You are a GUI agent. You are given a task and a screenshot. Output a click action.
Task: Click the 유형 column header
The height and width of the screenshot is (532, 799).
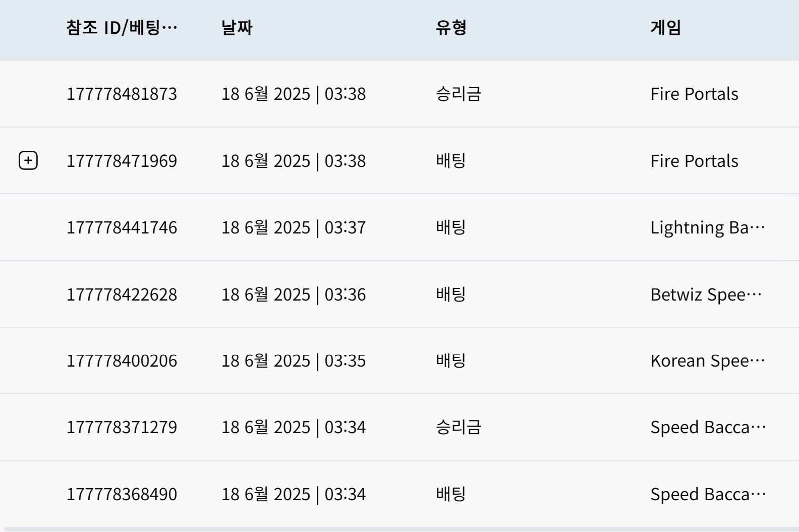point(451,27)
